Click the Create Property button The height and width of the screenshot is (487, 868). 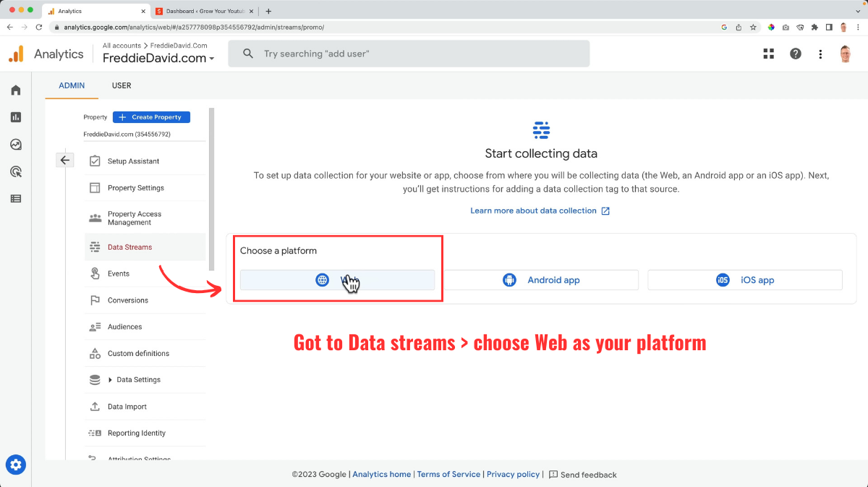pos(151,117)
